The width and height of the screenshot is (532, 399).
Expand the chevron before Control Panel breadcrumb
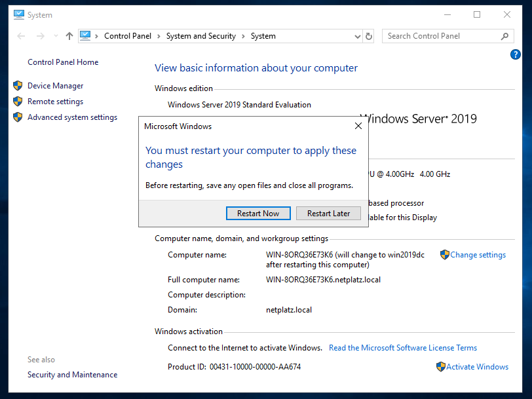click(x=97, y=36)
